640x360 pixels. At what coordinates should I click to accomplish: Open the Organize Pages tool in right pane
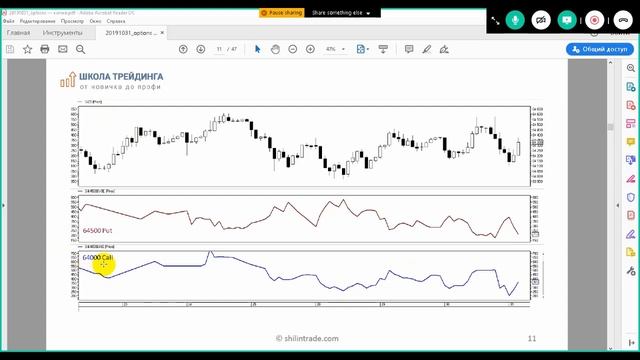tap(631, 124)
